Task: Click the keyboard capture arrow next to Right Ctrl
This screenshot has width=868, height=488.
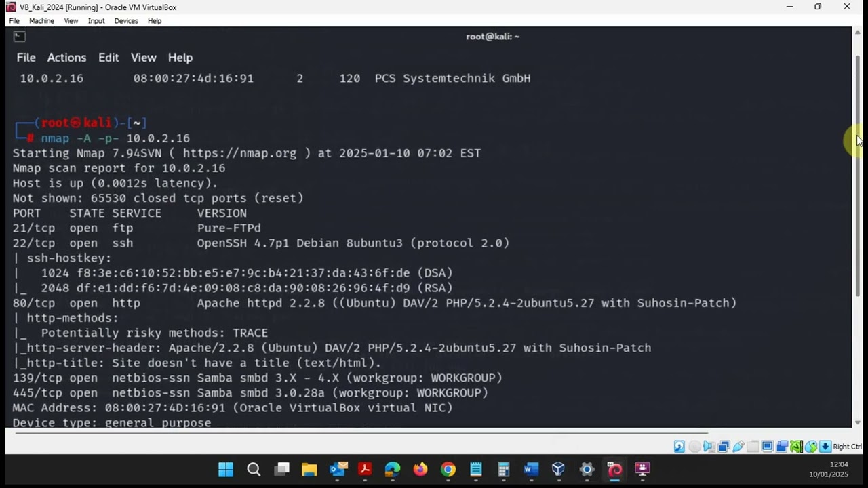Action: (x=825, y=447)
